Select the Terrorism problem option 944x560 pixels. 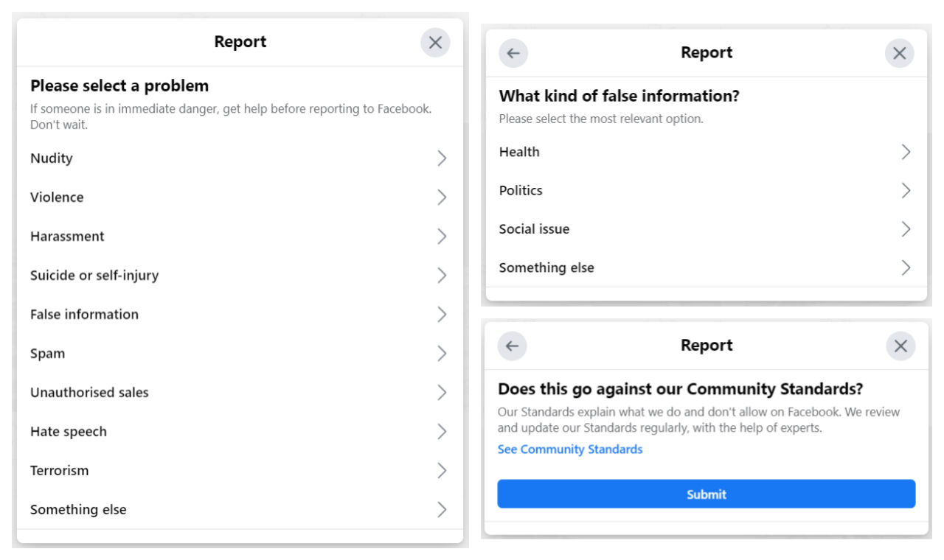point(59,471)
